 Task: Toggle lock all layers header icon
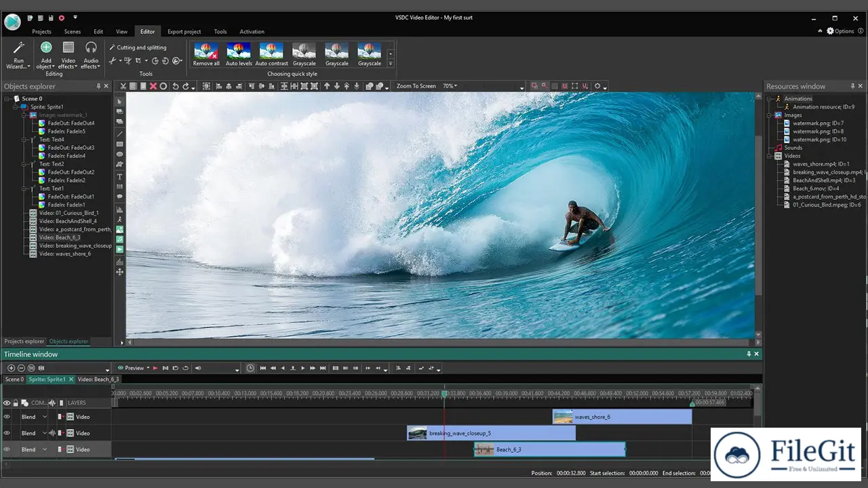click(x=16, y=403)
